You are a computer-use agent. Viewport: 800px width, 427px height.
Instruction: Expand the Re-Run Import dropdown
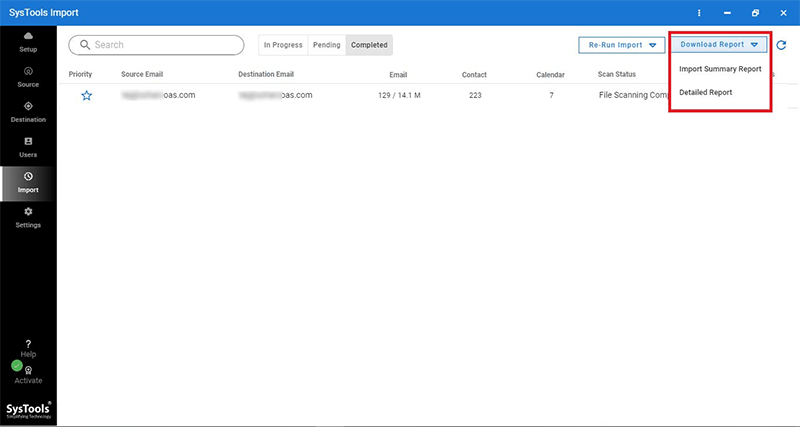tap(622, 45)
